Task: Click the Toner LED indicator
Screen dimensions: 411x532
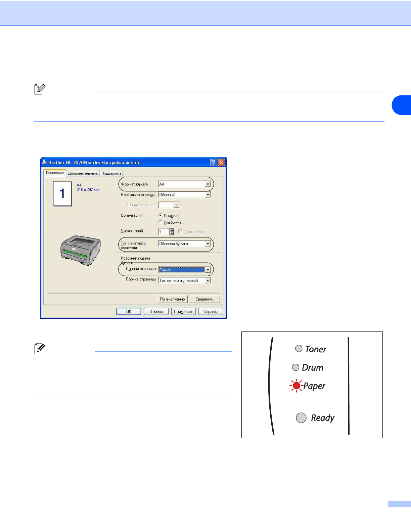Action: pos(299,349)
